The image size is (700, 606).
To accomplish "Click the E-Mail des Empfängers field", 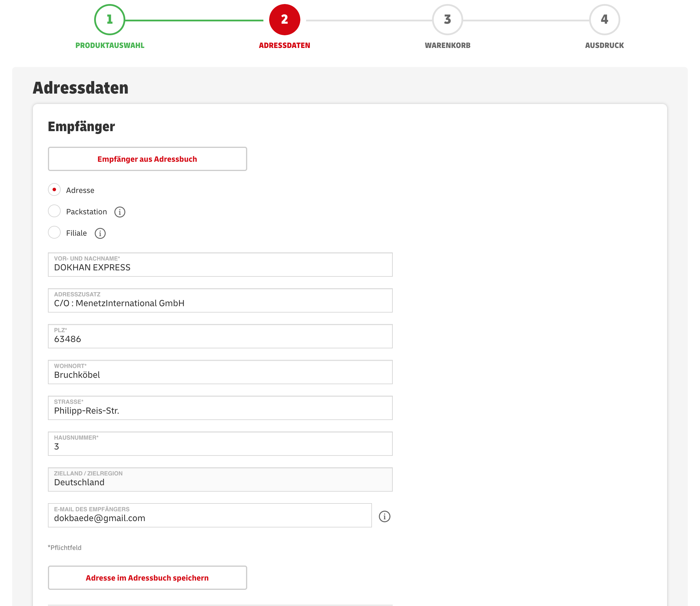I will pos(210,515).
